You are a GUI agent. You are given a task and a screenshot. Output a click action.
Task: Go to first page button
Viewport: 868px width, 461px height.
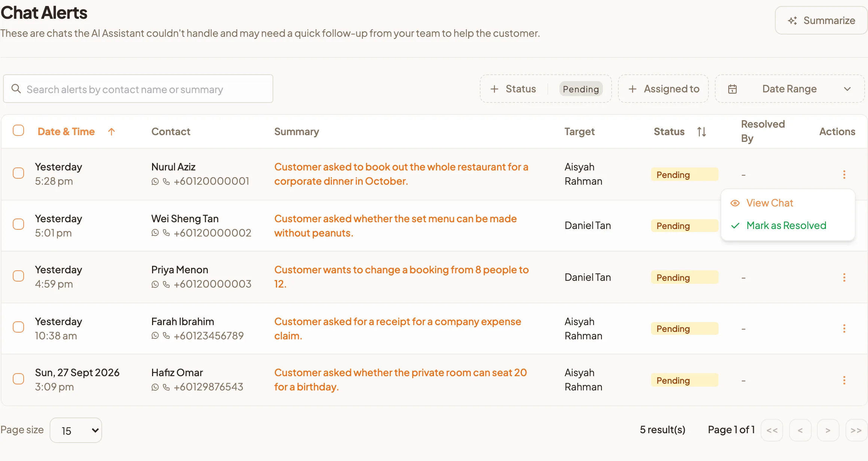click(772, 430)
